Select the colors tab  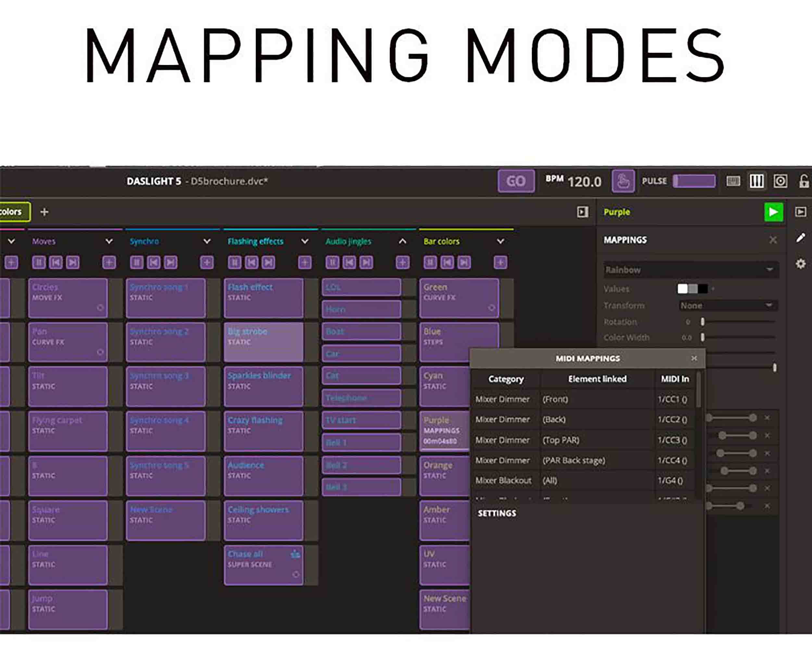[x=15, y=212]
